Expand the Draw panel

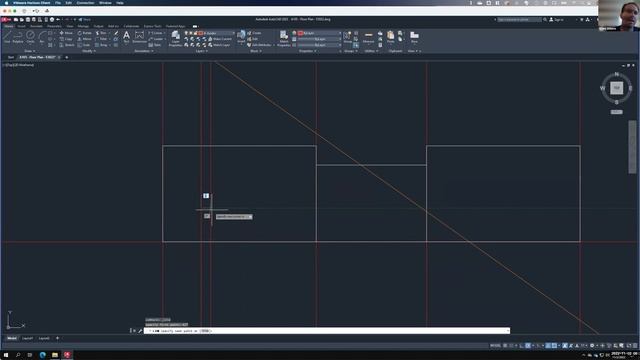point(29,51)
